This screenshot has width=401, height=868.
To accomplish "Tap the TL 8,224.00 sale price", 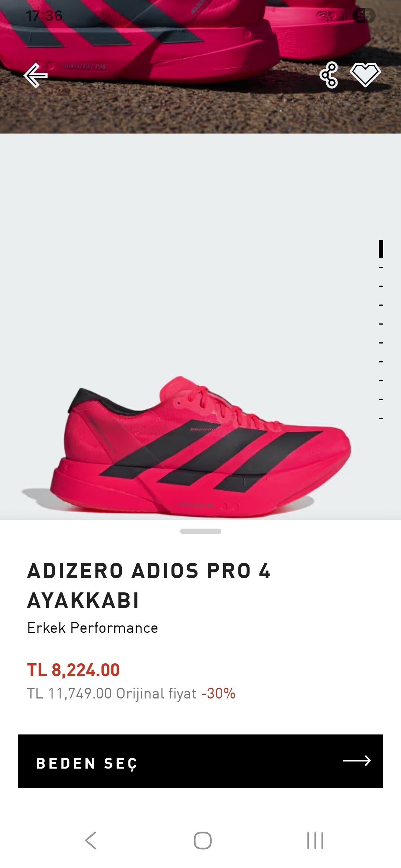I will [74, 670].
